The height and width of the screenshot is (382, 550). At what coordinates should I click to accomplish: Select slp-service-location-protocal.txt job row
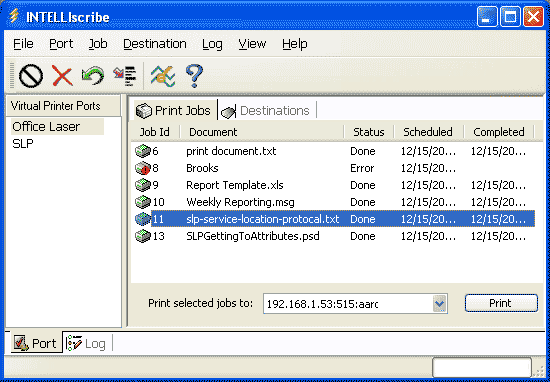point(335,219)
